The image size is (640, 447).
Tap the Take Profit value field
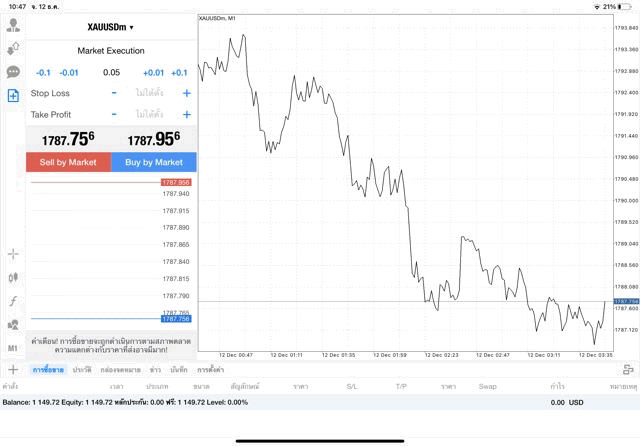coord(149,114)
